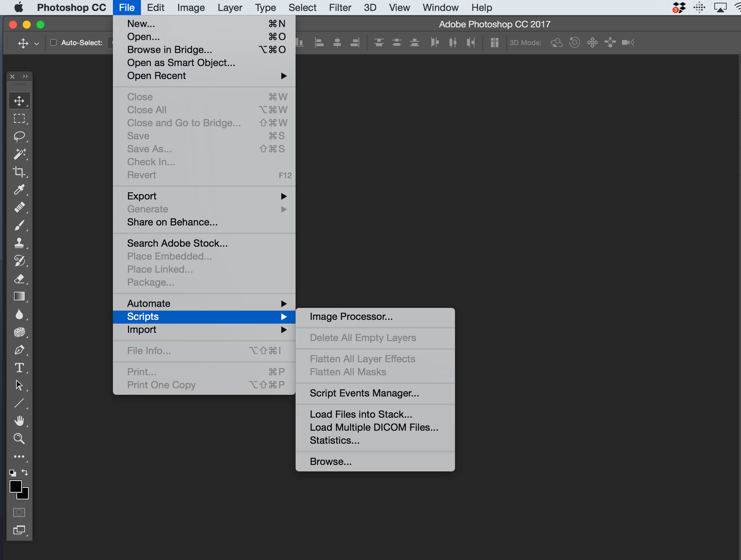Click the black foreground color swatch
This screenshot has height=560, width=741.
pos(15,486)
